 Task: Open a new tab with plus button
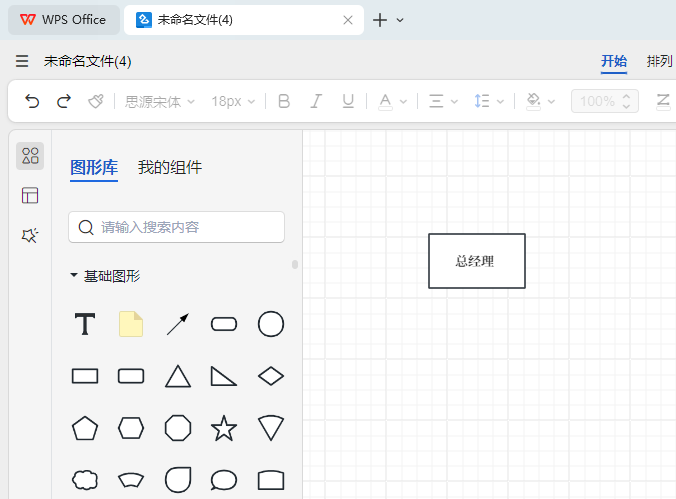pyautogui.click(x=380, y=20)
